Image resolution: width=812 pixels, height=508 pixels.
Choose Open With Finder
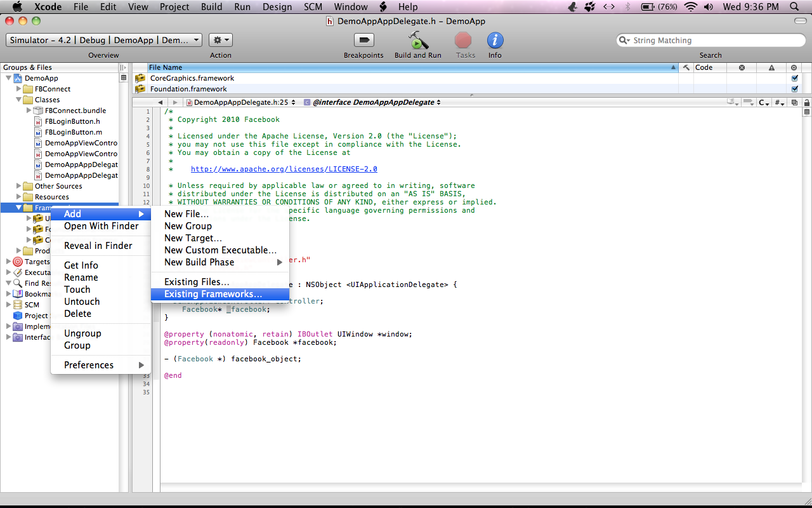tap(100, 226)
